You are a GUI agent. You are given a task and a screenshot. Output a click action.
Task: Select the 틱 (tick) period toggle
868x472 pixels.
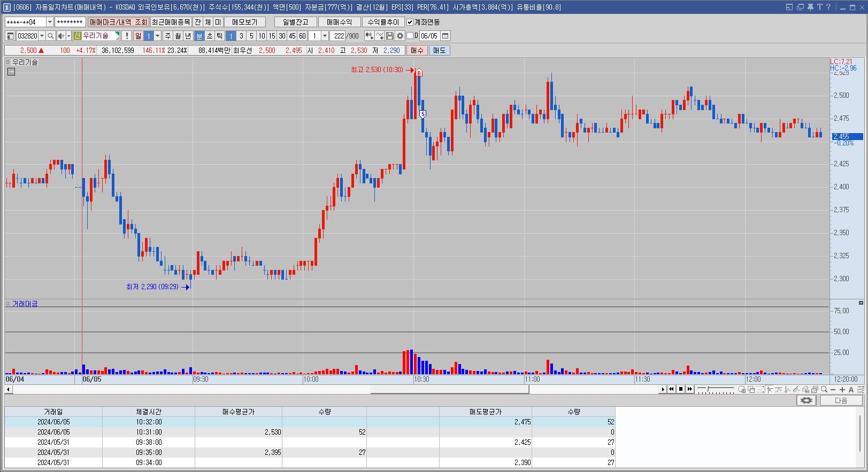(x=220, y=36)
